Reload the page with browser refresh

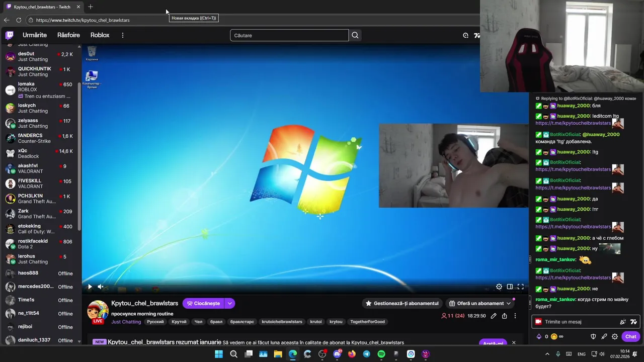pos(19,20)
